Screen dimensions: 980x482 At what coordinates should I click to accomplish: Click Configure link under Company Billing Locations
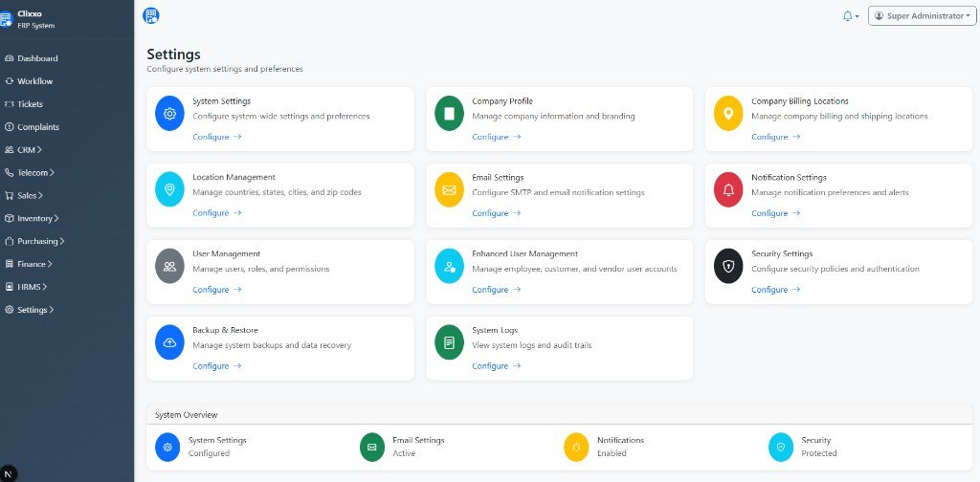[775, 137]
